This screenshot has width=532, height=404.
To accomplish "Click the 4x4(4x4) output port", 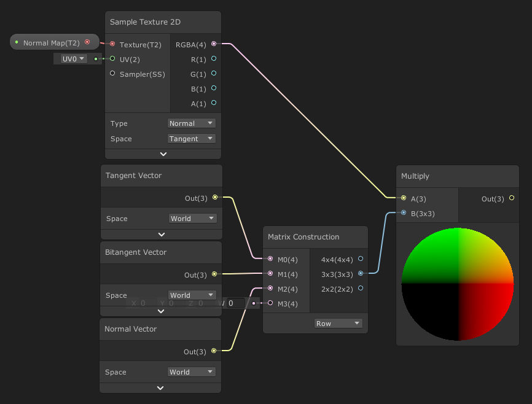I will (361, 259).
